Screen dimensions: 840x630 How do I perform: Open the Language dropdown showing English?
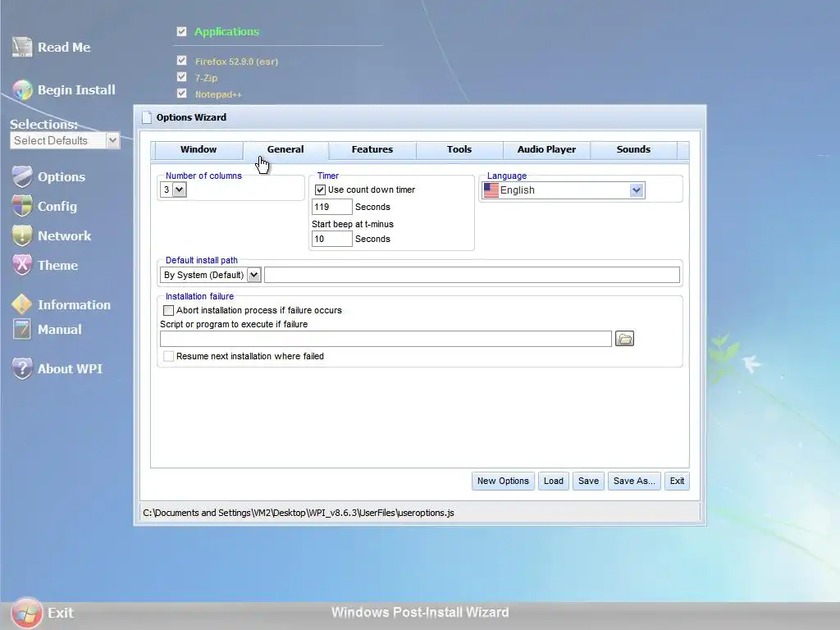(x=563, y=190)
